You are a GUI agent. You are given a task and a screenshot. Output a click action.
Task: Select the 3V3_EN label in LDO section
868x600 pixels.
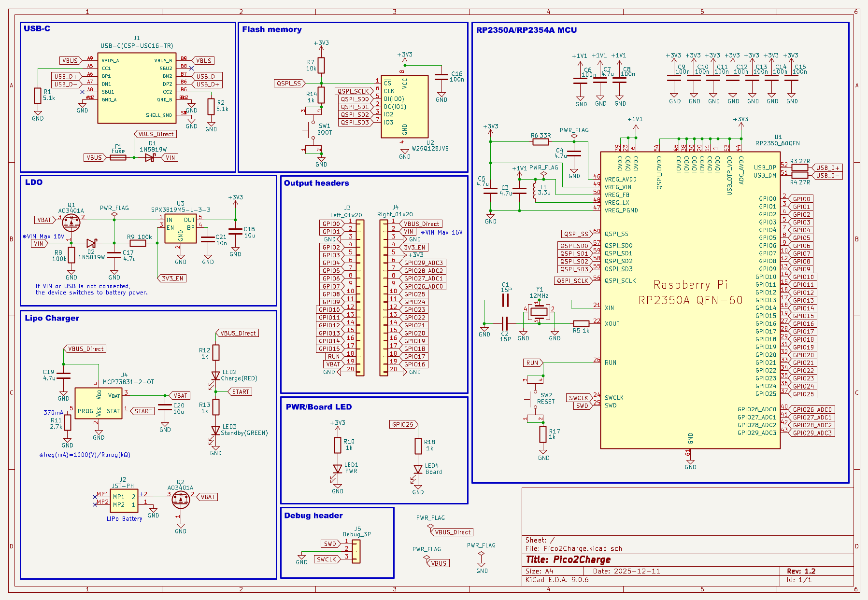(x=173, y=279)
